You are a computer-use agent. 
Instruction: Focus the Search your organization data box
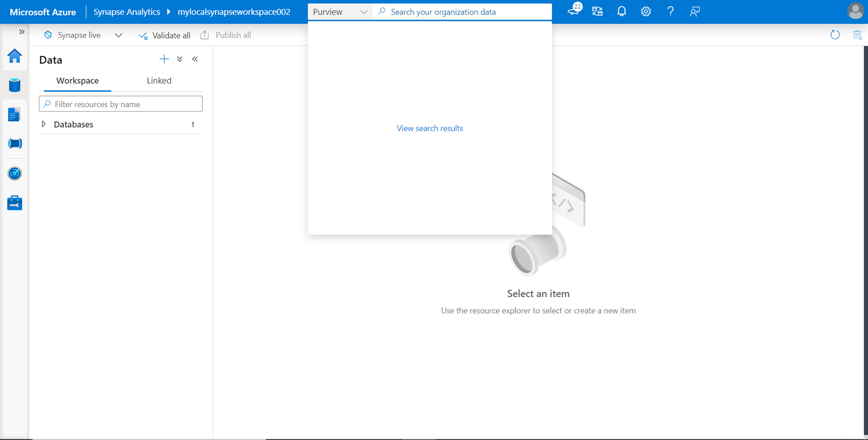pos(462,12)
